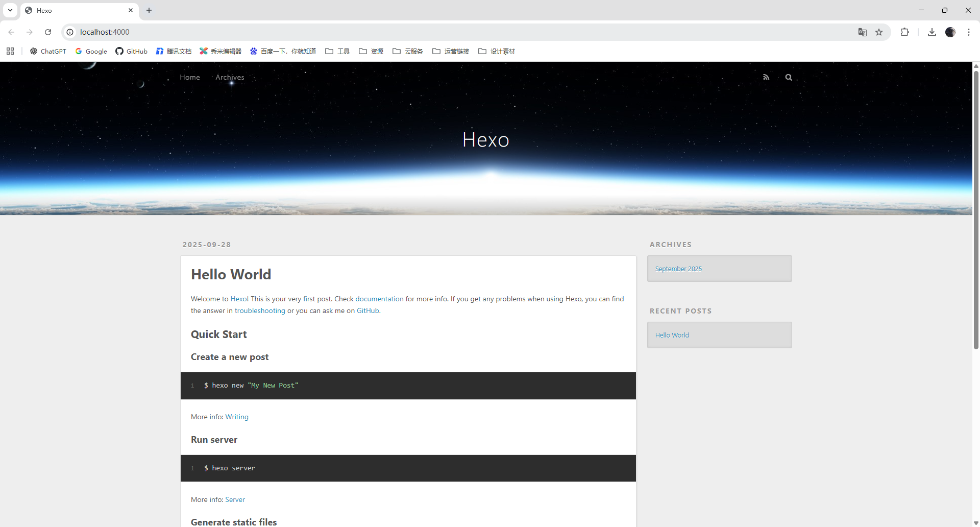Open the GitHub bookmark

(131, 51)
